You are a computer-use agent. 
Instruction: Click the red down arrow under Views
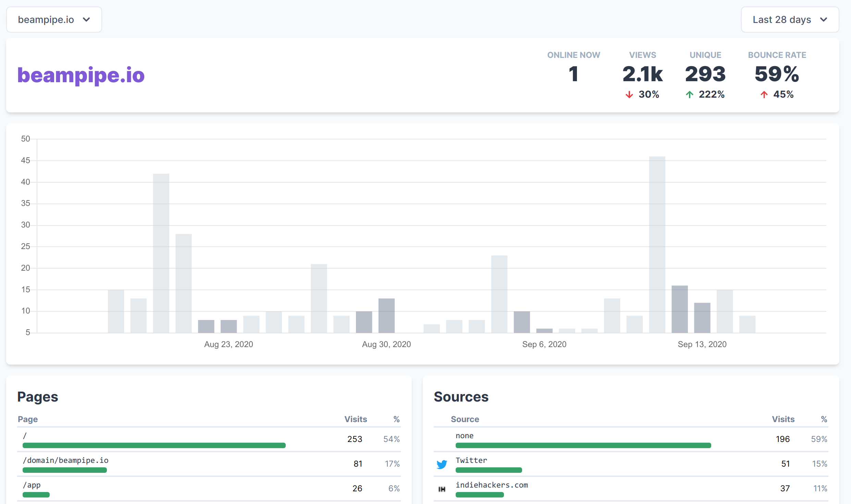[x=629, y=95]
